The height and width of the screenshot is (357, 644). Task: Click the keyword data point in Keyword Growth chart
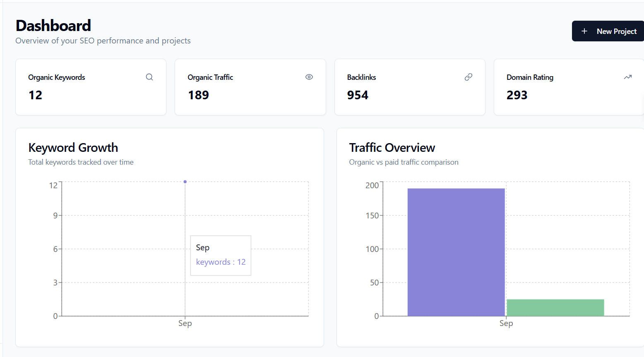[185, 181]
